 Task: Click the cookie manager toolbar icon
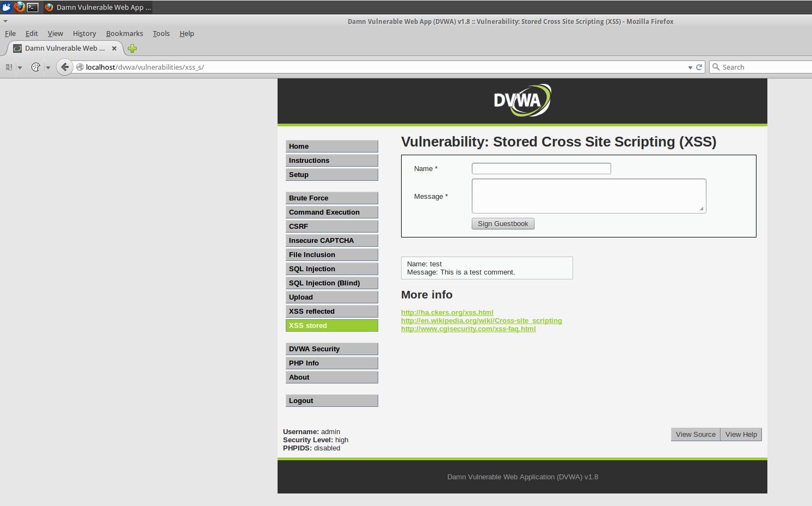point(36,67)
